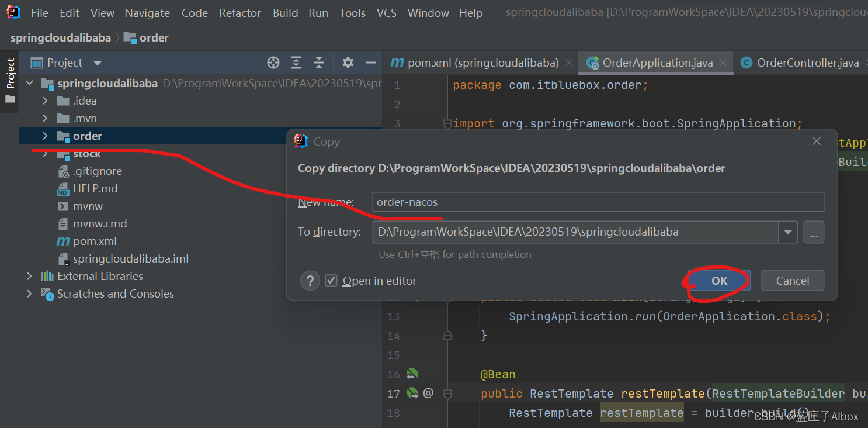
Task: Open the Refactor menu
Action: click(x=240, y=13)
